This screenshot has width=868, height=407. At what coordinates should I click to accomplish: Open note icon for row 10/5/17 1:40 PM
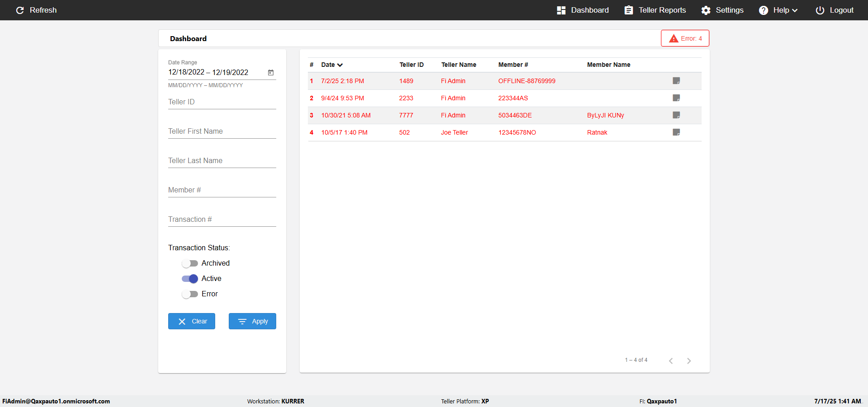pos(676,132)
